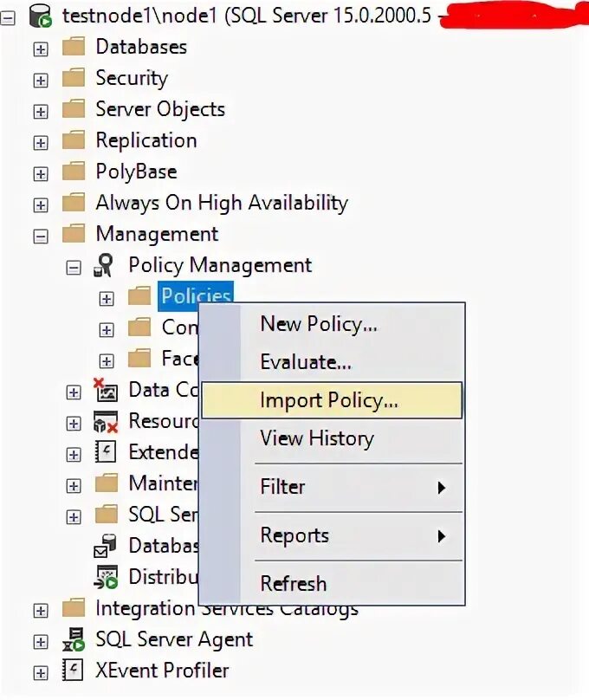589x700 pixels.
Task: Select the Server Objects tree item
Action: pyautogui.click(x=160, y=110)
